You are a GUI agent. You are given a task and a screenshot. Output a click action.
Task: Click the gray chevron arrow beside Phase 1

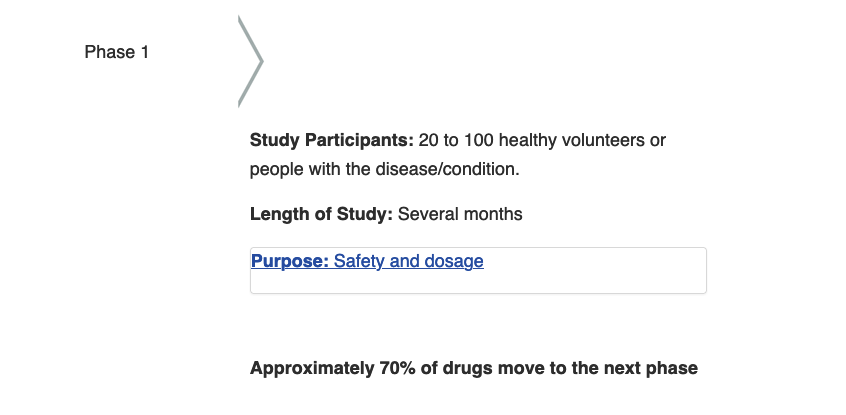point(250,62)
